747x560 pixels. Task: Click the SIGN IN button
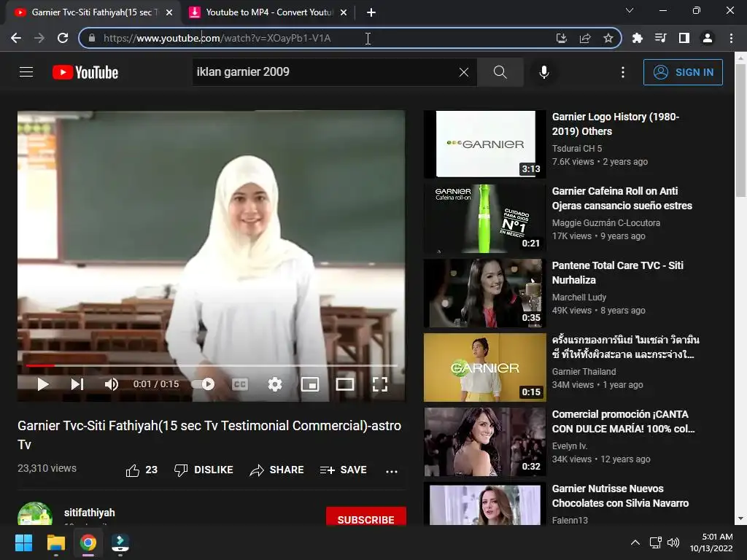683,72
